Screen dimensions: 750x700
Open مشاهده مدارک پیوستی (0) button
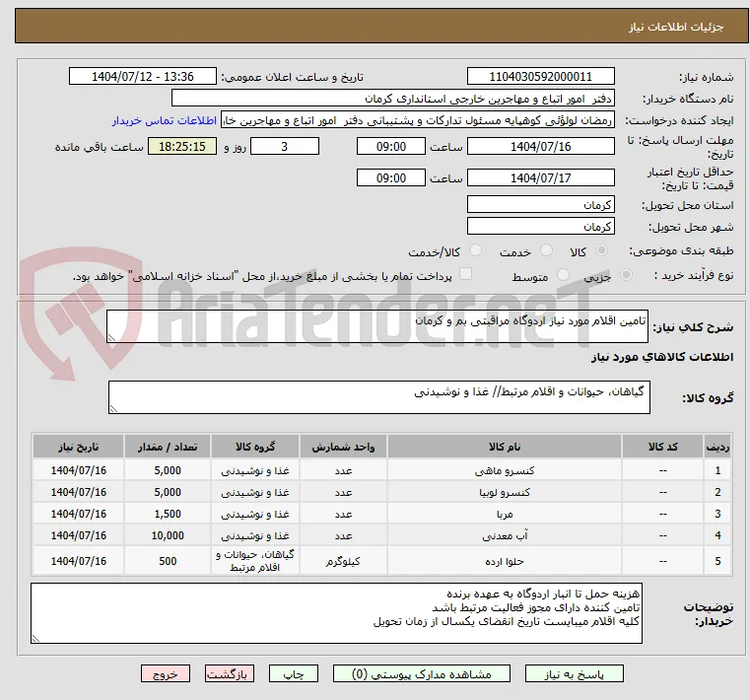pos(422,673)
